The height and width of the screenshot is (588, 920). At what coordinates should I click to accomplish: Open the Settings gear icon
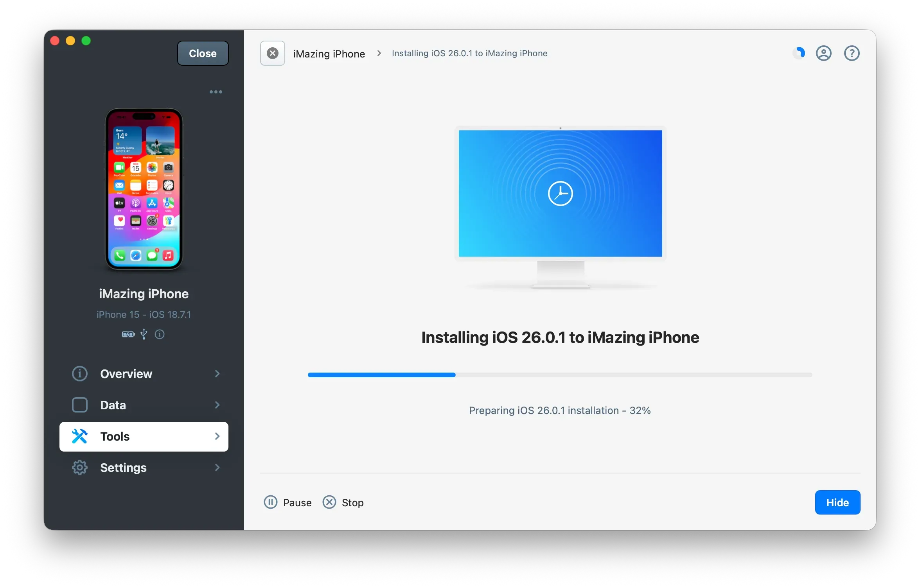[80, 468]
